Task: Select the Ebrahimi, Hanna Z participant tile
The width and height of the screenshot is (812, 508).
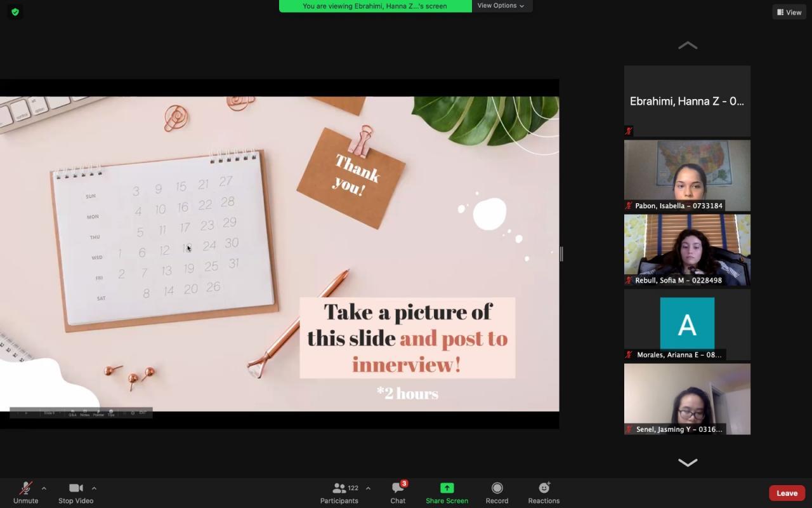Action: (687, 101)
